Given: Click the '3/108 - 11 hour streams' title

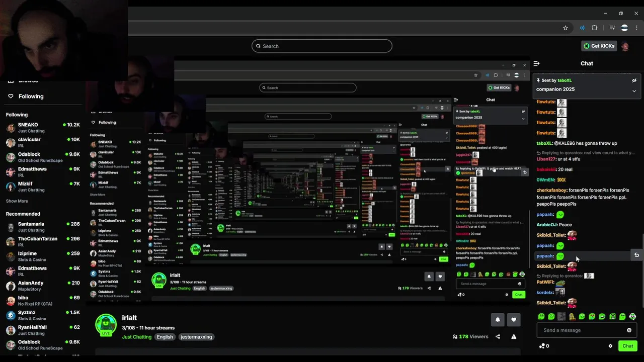Looking at the screenshot, I should [x=148, y=328].
